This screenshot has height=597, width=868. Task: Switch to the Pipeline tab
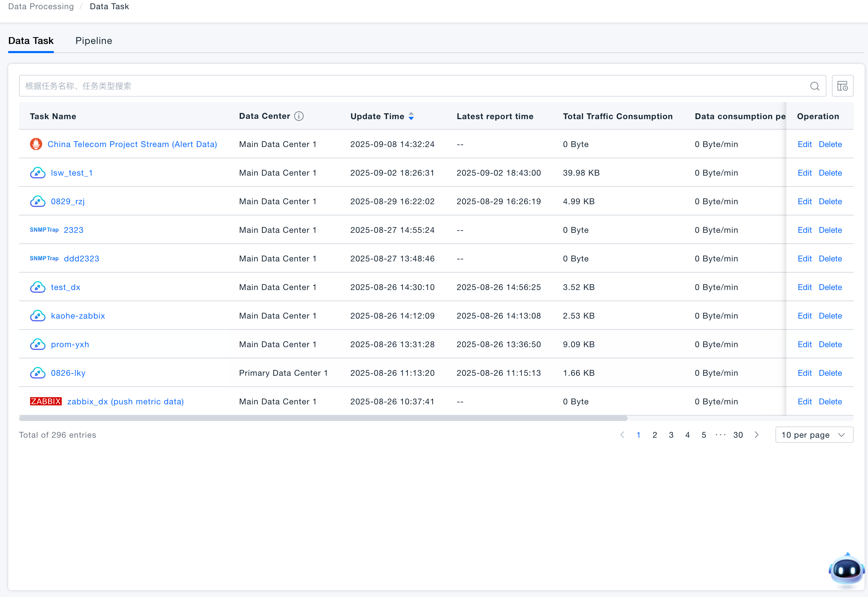[94, 41]
